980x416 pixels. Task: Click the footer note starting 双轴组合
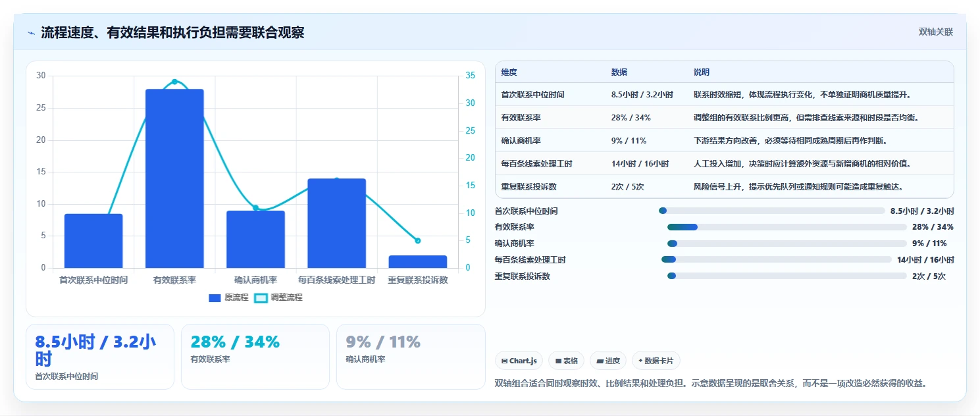pyautogui.click(x=711, y=383)
